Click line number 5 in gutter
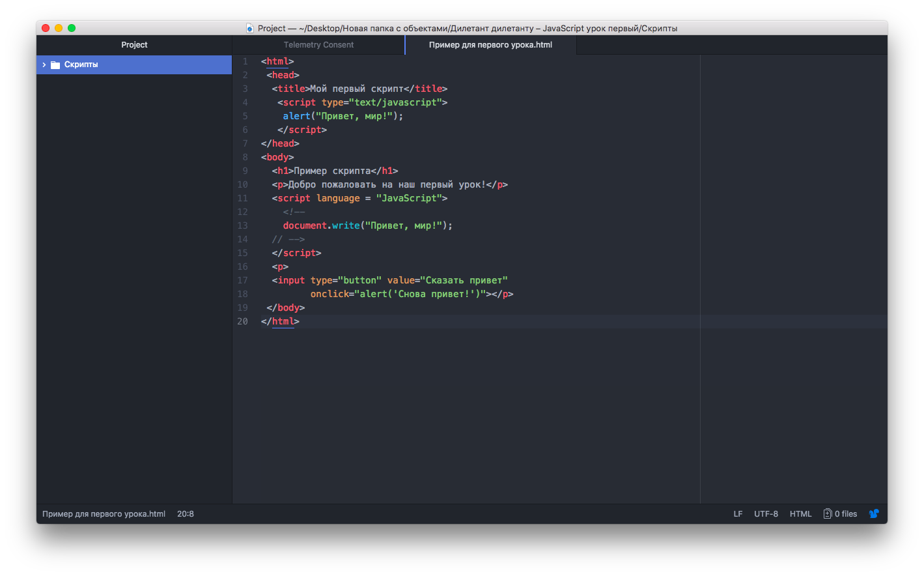The height and width of the screenshot is (576, 924). (245, 116)
